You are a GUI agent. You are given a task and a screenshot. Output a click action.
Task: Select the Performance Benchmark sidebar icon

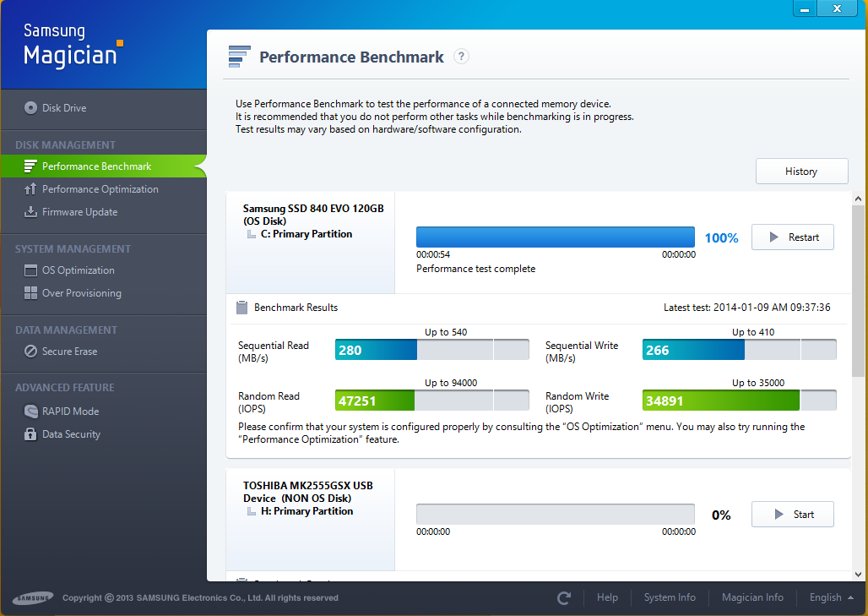[30, 166]
